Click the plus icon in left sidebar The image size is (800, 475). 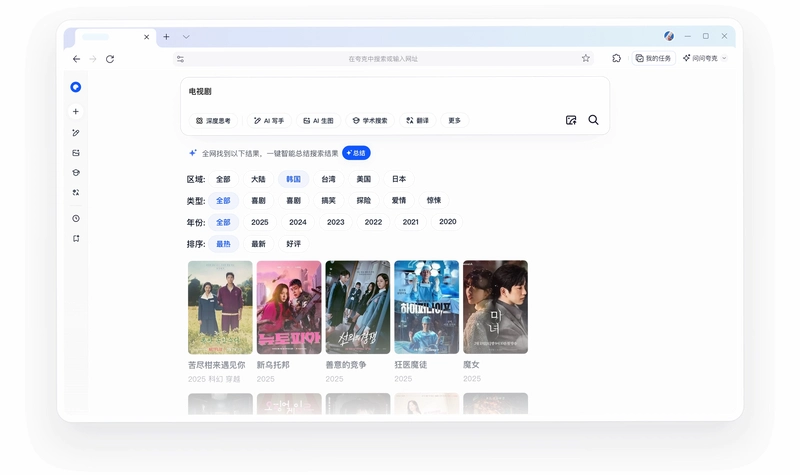tap(76, 111)
